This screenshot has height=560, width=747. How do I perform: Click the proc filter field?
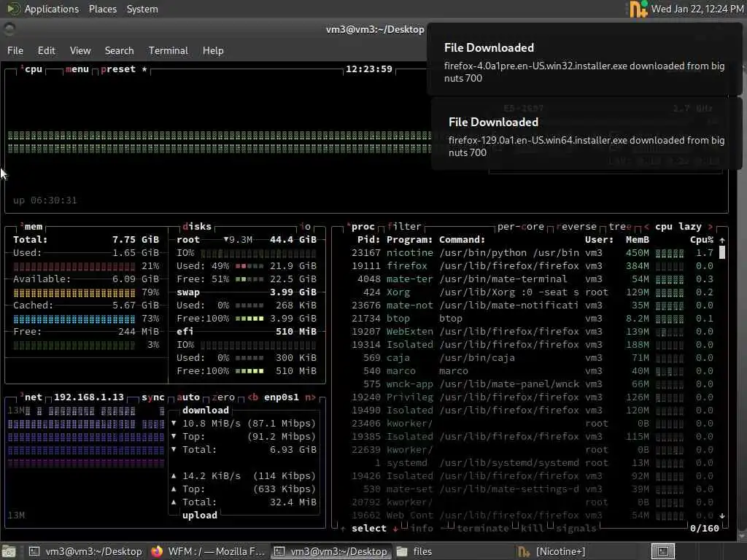coord(404,227)
